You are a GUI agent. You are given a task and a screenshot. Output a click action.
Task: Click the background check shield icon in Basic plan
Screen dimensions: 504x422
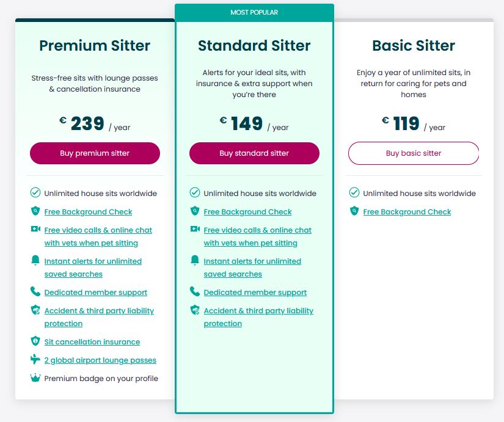(x=354, y=211)
